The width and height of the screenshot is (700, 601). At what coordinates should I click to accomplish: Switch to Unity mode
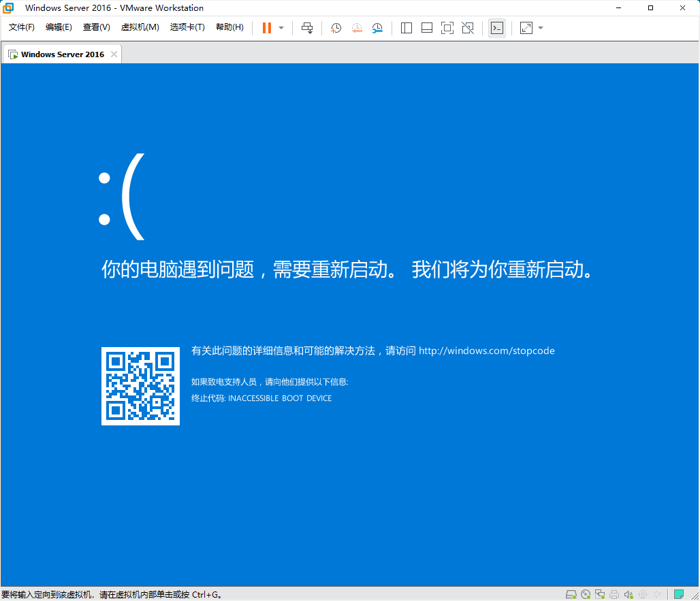pos(467,28)
